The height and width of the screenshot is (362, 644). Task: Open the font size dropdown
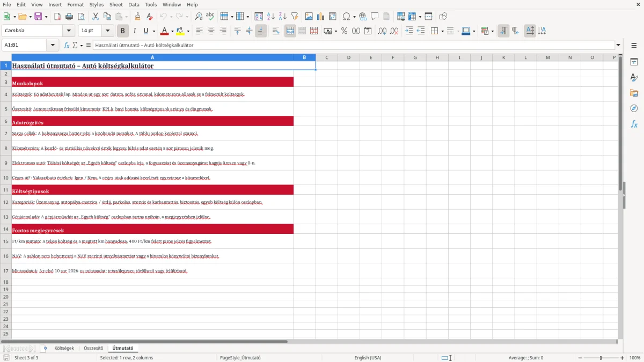point(107,31)
